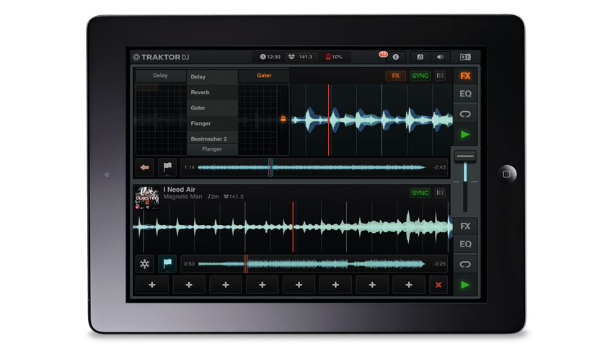Open the orange FX panel tab for top deck
Image resolution: width=613 pixels, height=364 pixels.
[x=465, y=76]
